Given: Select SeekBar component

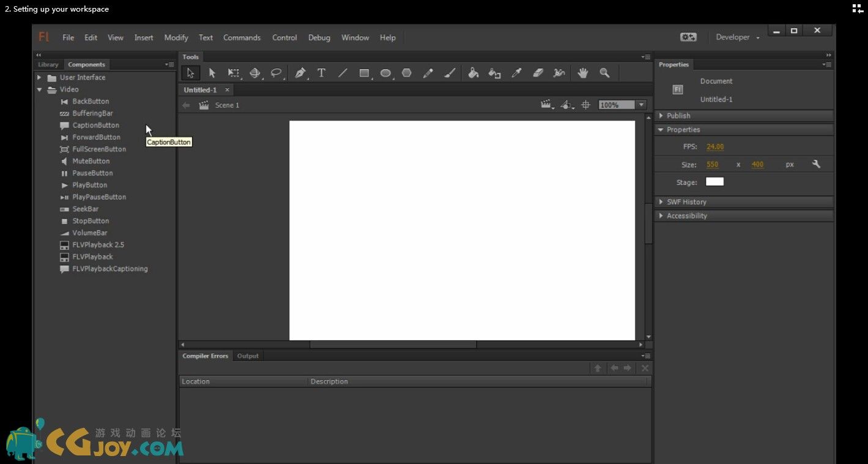Looking at the screenshot, I should pyautogui.click(x=85, y=209).
